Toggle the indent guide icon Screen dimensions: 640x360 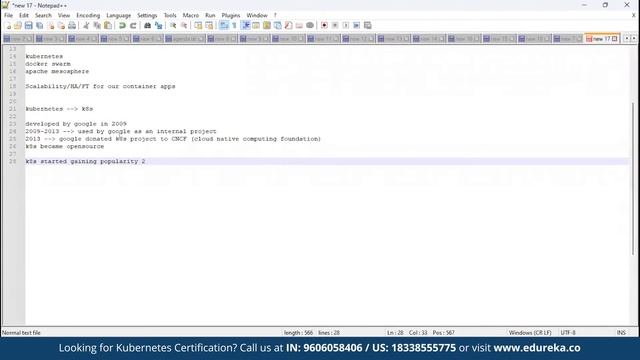[245, 25]
